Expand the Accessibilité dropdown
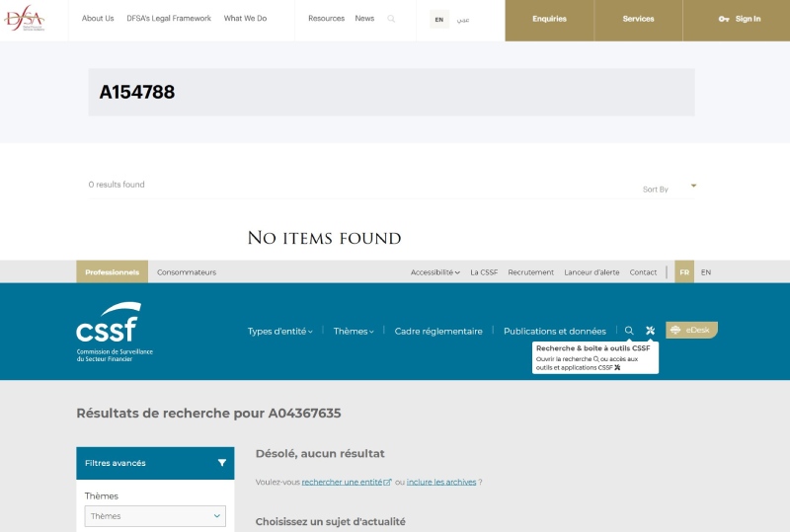The image size is (790, 532). click(434, 272)
